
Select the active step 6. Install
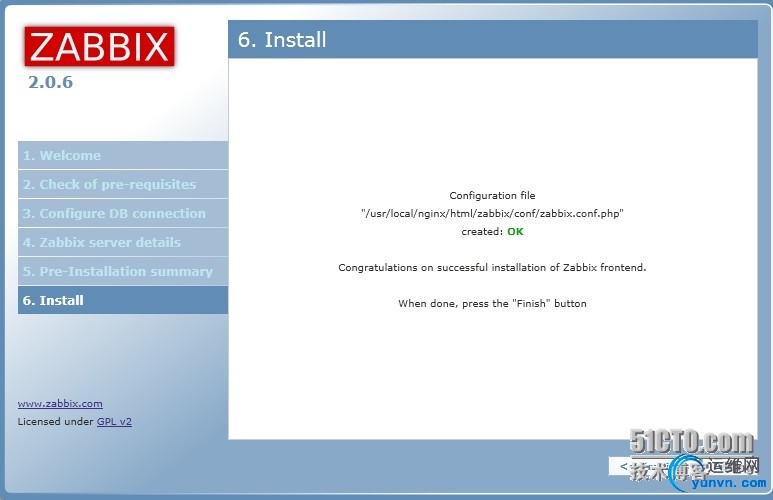point(123,300)
